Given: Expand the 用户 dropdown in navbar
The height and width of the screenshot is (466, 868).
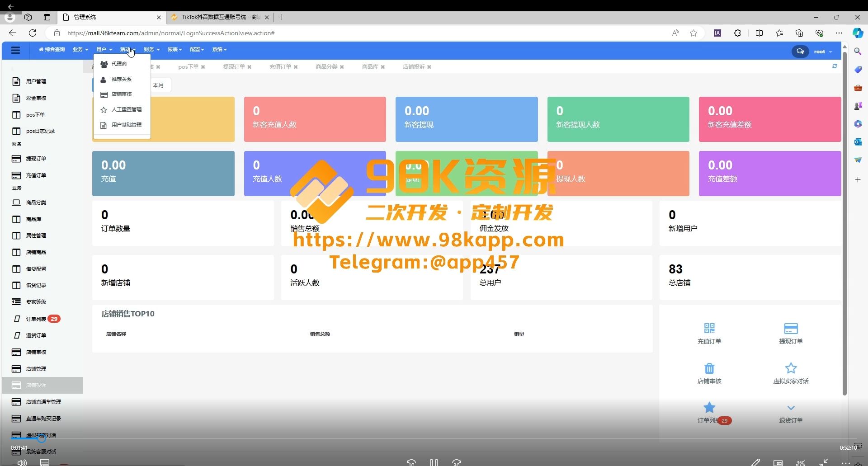Looking at the screenshot, I should click(x=104, y=50).
